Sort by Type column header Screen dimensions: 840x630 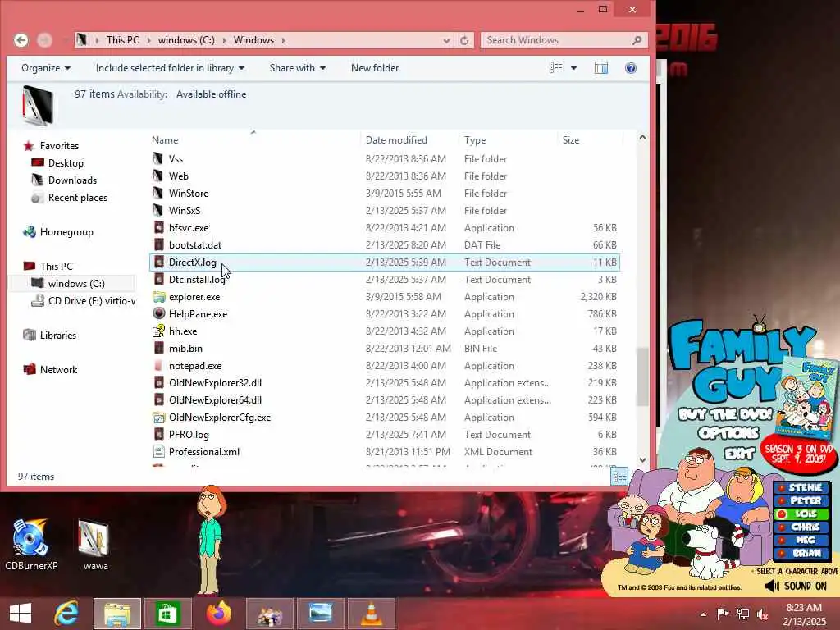(475, 139)
